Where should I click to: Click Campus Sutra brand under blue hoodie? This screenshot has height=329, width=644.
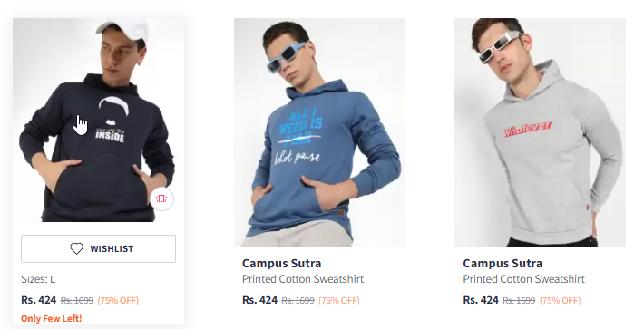282,264
